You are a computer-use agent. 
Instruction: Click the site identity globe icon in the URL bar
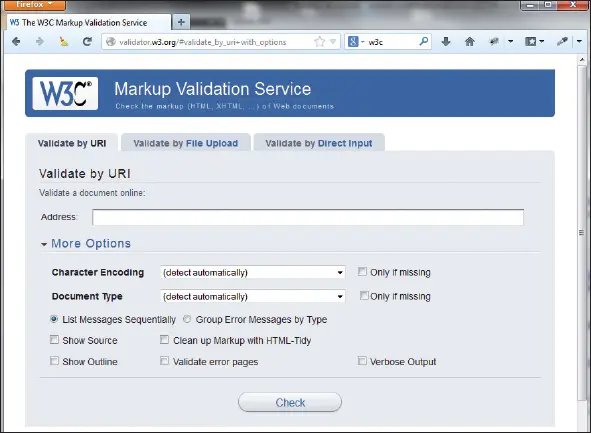(110, 42)
